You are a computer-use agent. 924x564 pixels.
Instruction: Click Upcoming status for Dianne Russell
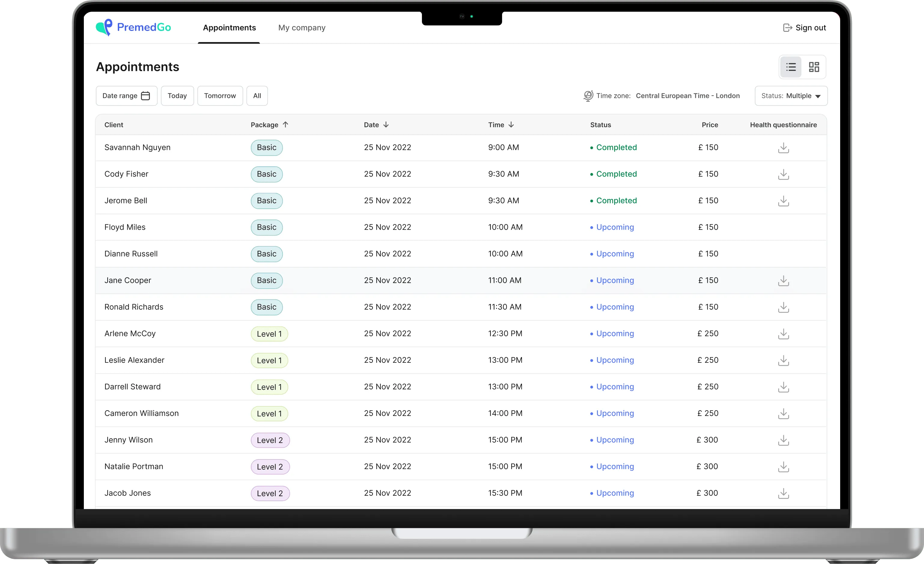point(612,254)
